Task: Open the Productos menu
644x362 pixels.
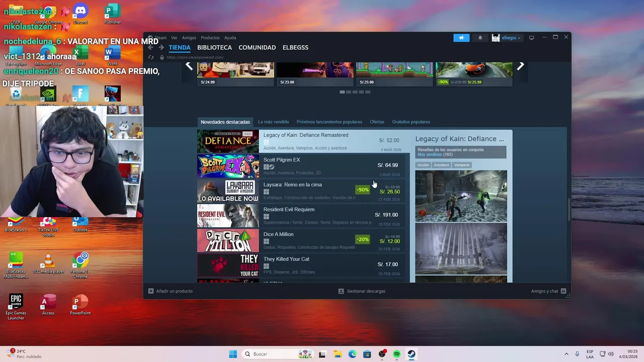Action: [x=210, y=38]
